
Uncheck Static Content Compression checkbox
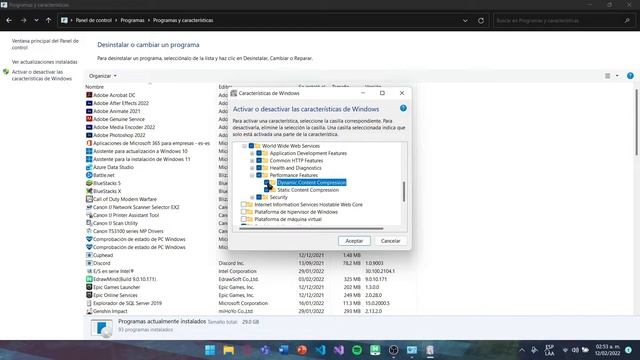267,190
